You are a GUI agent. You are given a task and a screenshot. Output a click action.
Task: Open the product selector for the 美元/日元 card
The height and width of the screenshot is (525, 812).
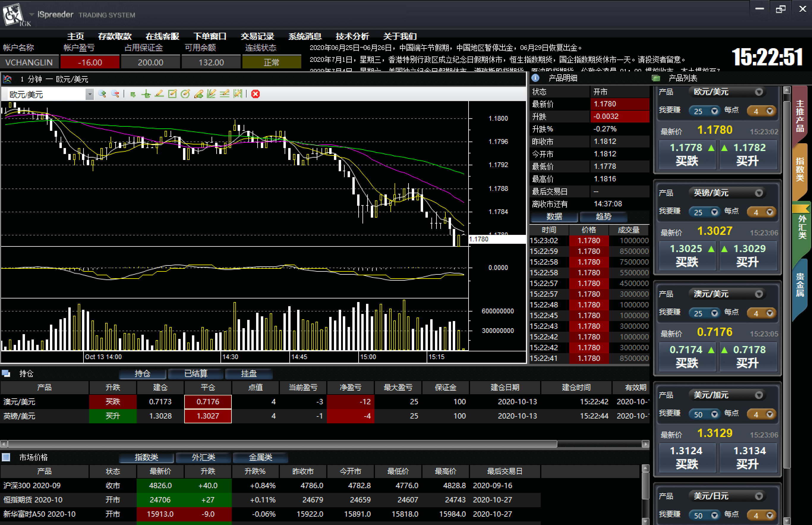(x=759, y=496)
